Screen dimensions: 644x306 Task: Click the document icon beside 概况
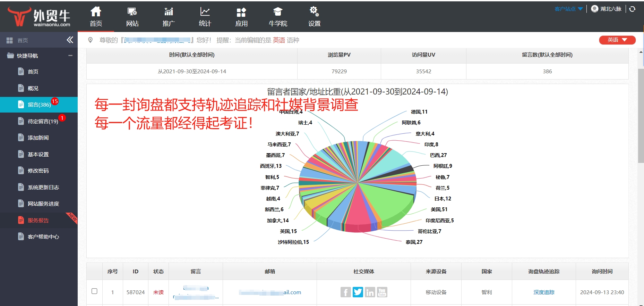21,88
